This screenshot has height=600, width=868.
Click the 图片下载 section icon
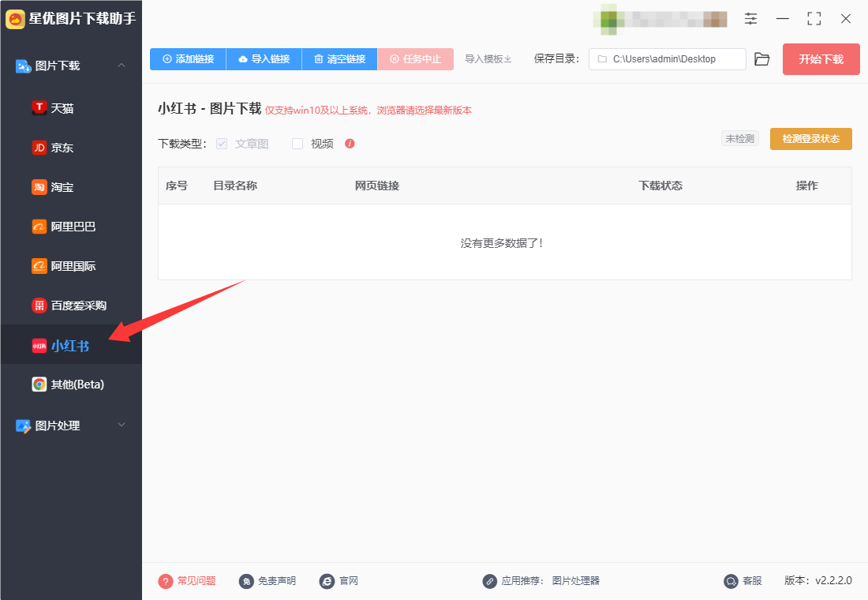23,66
